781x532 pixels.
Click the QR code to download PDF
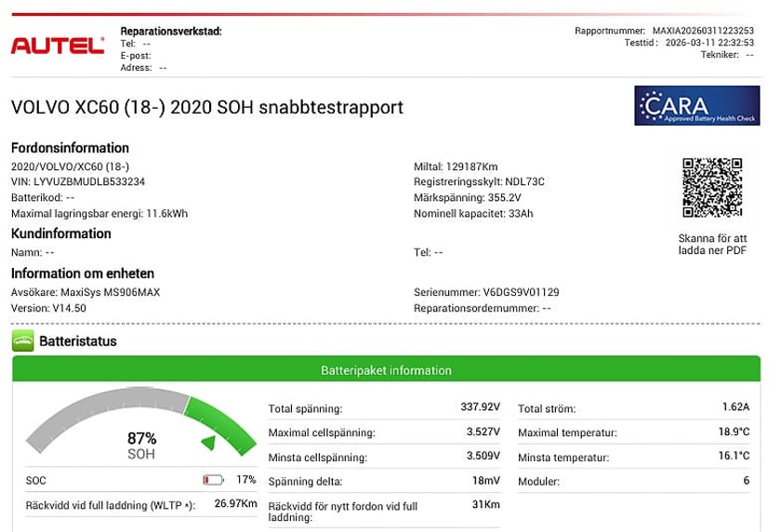pyautogui.click(x=712, y=188)
